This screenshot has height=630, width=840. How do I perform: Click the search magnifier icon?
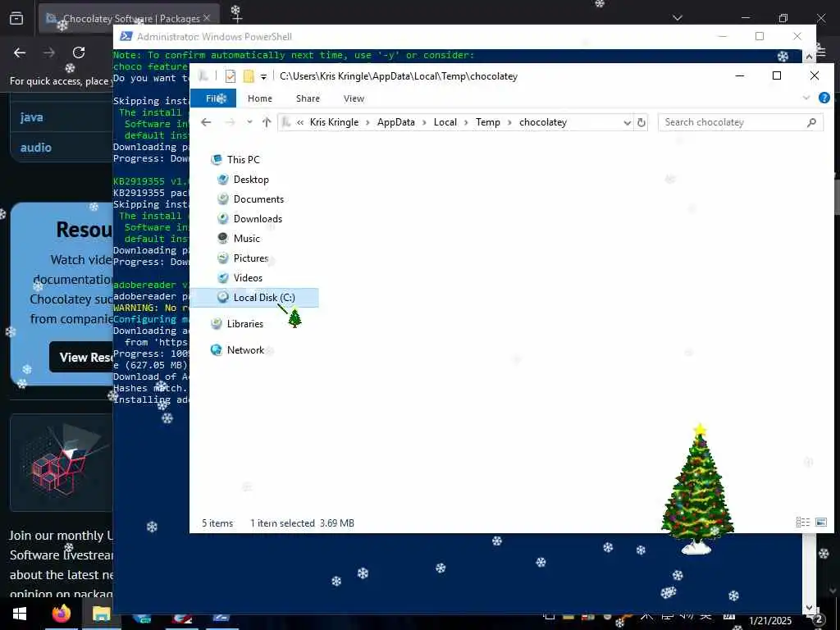pos(811,123)
